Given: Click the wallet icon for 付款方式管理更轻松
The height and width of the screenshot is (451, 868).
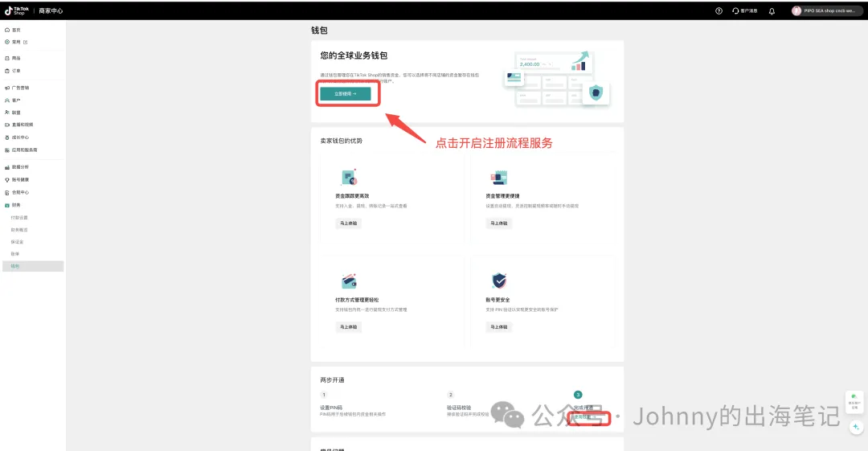Looking at the screenshot, I should (349, 281).
